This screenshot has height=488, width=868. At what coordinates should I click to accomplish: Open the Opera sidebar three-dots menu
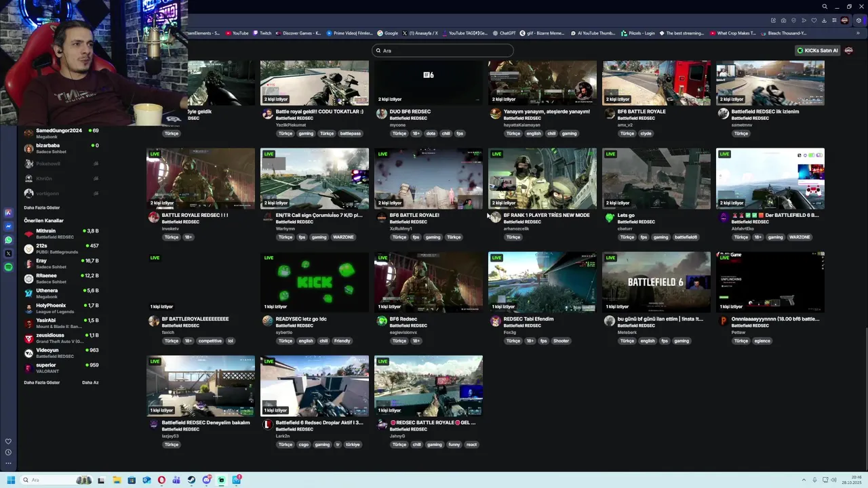tap(8, 464)
